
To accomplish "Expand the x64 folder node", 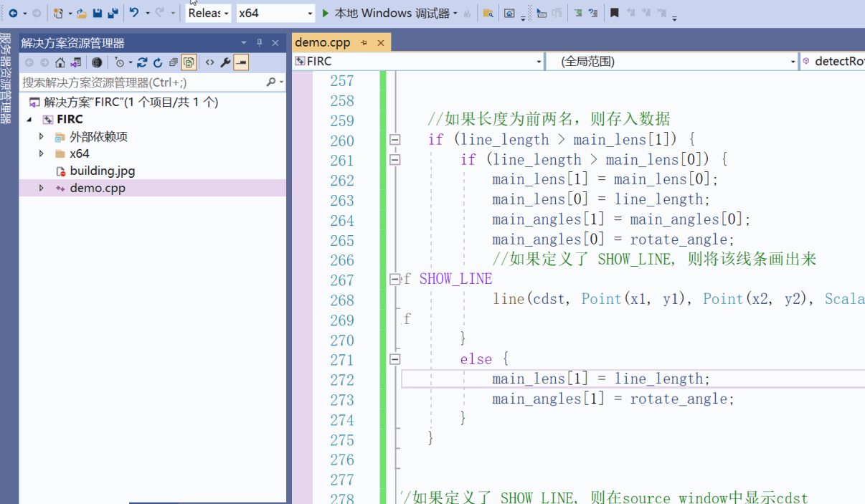I will 42,153.
